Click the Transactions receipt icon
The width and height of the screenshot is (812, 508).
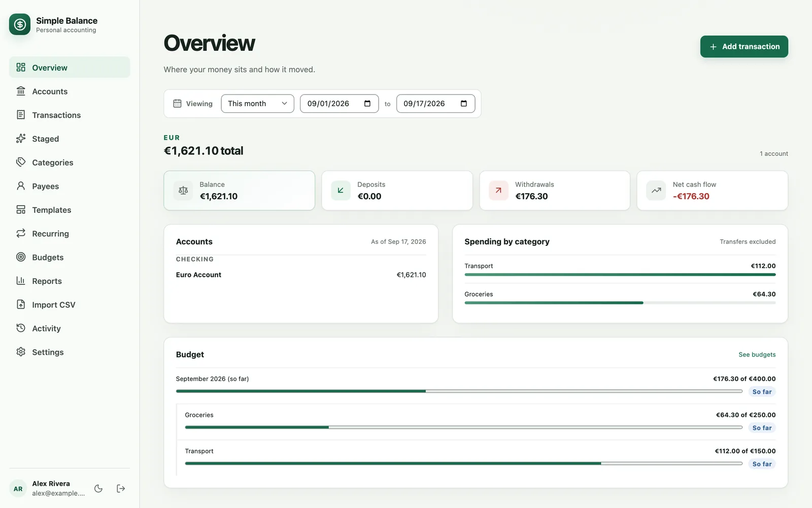coord(21,115)
